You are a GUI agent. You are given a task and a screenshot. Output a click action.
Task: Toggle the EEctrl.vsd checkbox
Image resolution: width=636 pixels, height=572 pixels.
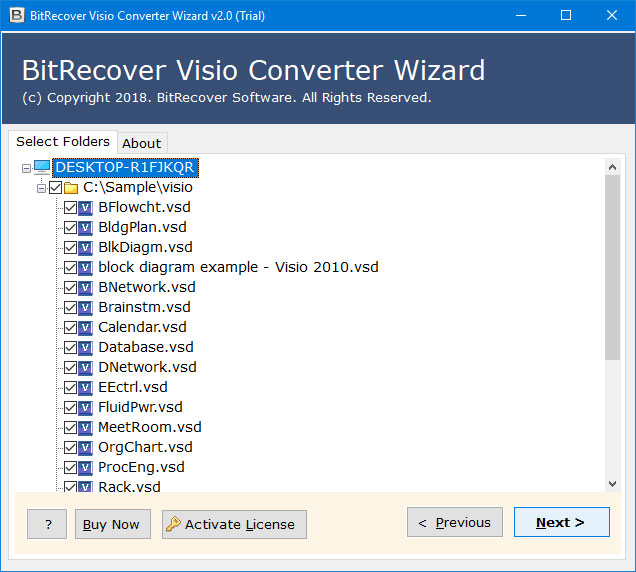(71, 387)
